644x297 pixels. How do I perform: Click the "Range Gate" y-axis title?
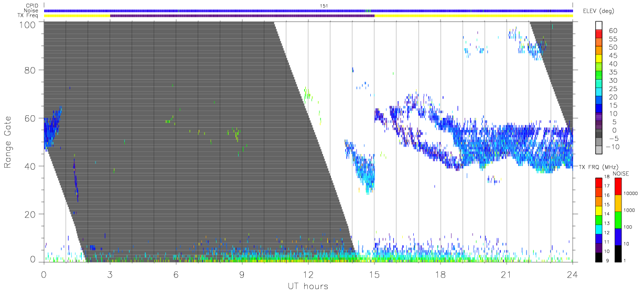pos(8,141)
